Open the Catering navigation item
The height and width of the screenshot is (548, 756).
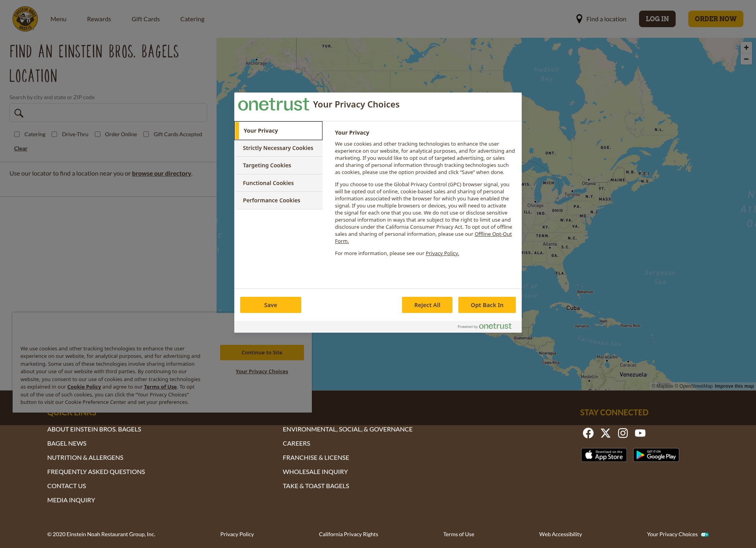pos(192,19)
